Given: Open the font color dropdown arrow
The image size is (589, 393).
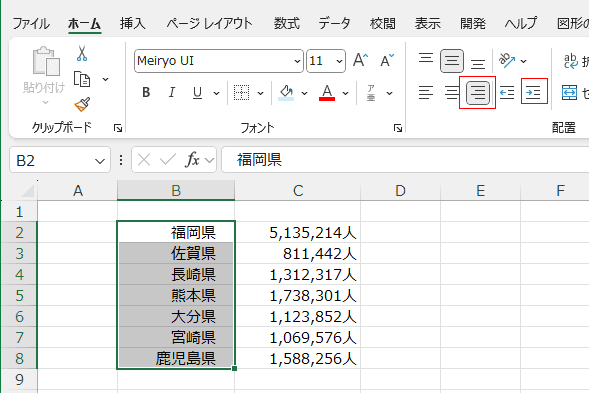Looking at the screenshot, I should pos(346,93).
